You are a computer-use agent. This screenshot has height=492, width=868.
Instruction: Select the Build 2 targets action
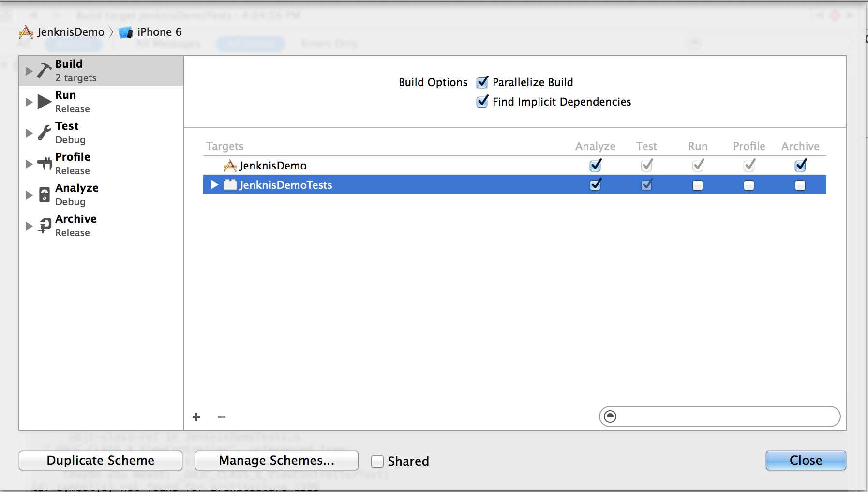(101, 71)
